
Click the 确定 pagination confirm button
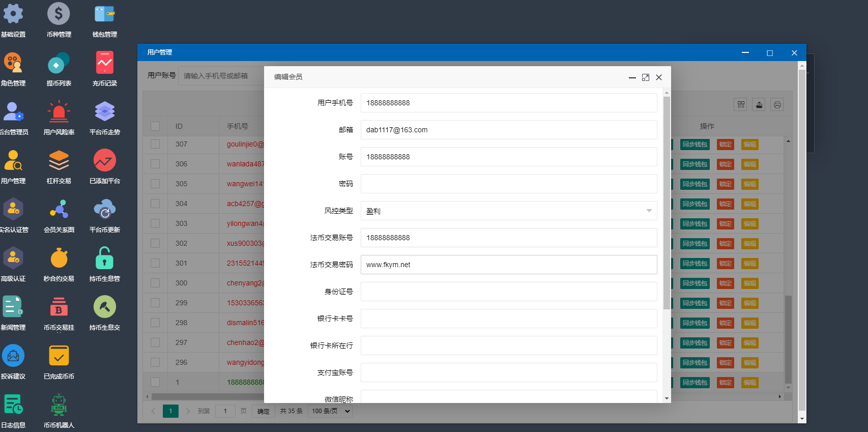(263, 411)
